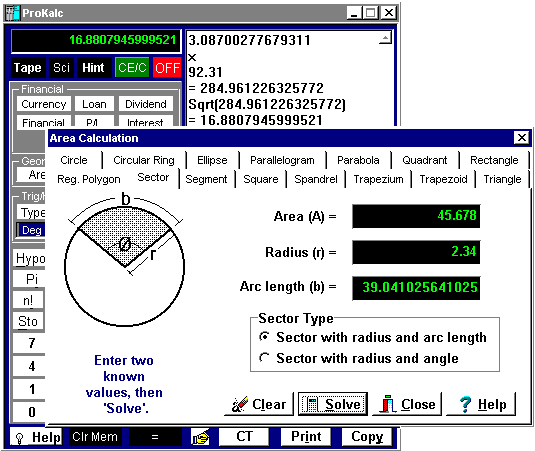Click the Clear button with eraser icon
The width and height of the screenshot is (535, 451).
(259, 404)
